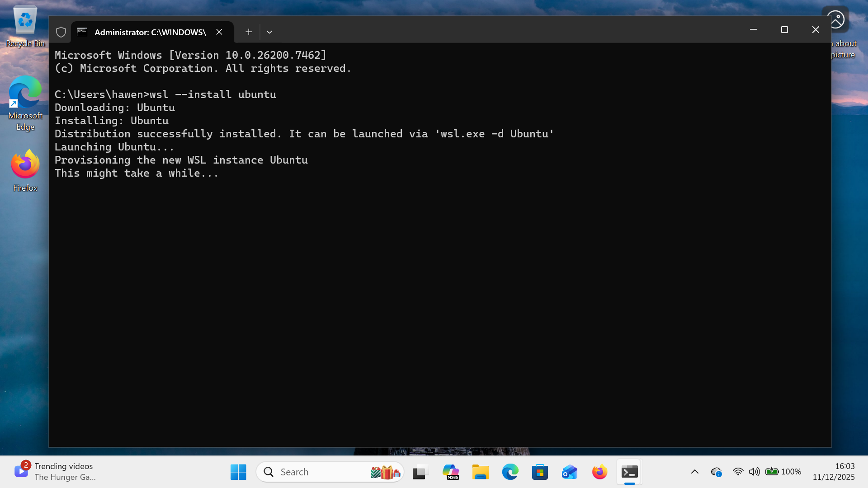Open Microsoft Edge from the taskbar

point(510,471)
